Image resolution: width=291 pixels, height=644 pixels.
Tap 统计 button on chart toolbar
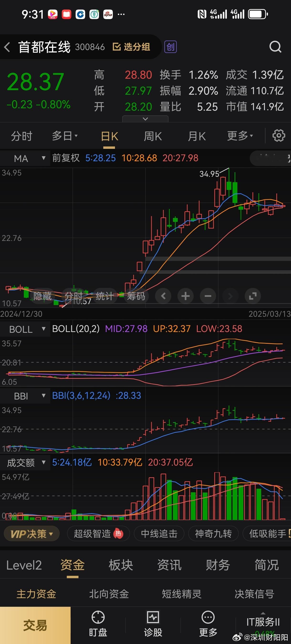(104, 296)
